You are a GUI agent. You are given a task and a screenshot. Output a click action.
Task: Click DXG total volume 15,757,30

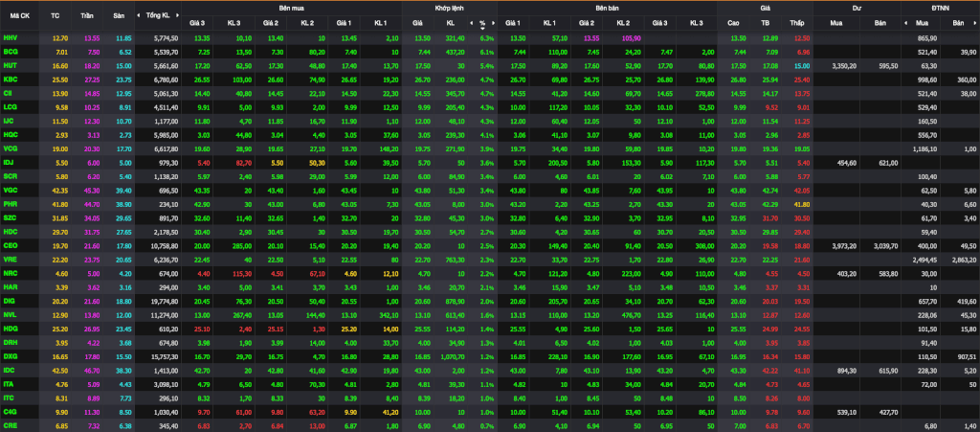point(165,357)
